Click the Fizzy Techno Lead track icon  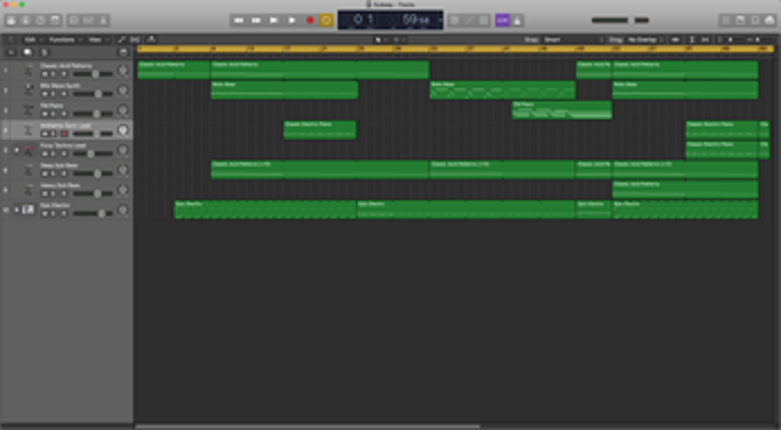(x=28, y=150)
